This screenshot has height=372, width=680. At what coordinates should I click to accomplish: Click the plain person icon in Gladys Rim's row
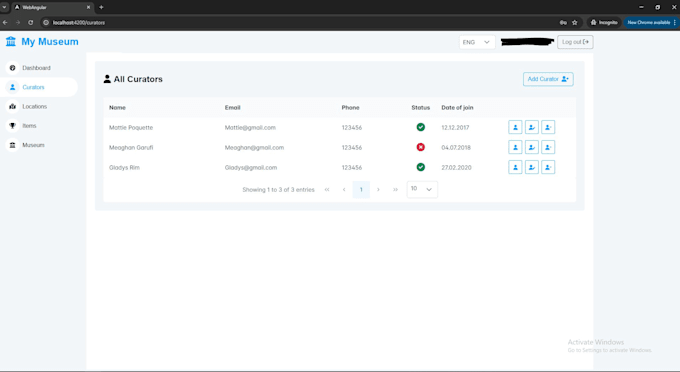[x=515, y=167]
